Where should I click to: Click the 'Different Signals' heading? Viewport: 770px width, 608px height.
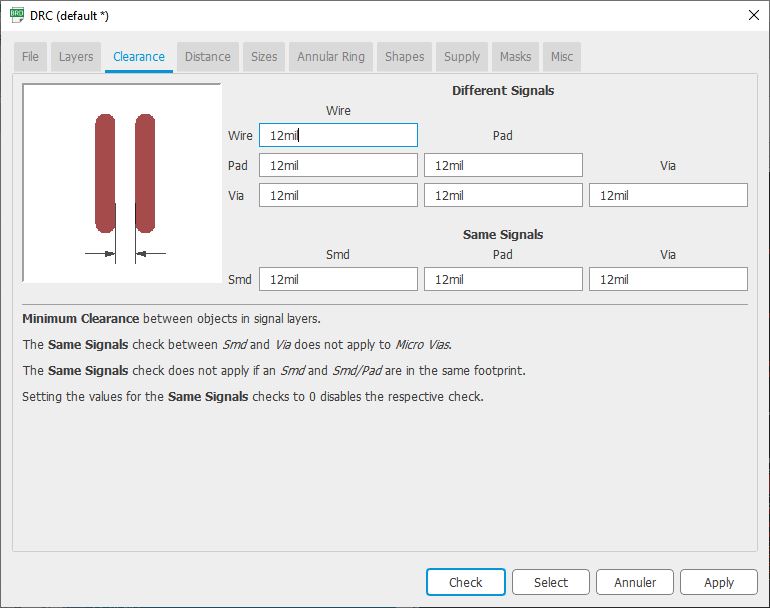click(x=503, y=90)
